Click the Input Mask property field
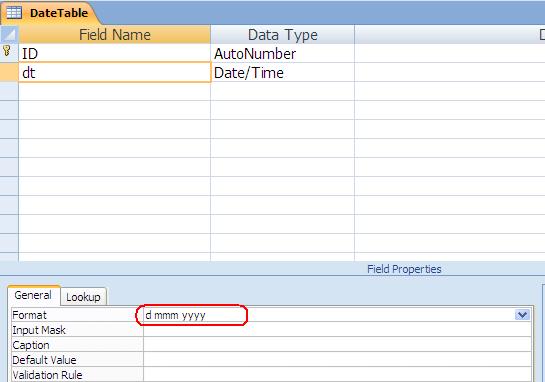Screen dimensions: 545x382 click(x=337, y=330)
